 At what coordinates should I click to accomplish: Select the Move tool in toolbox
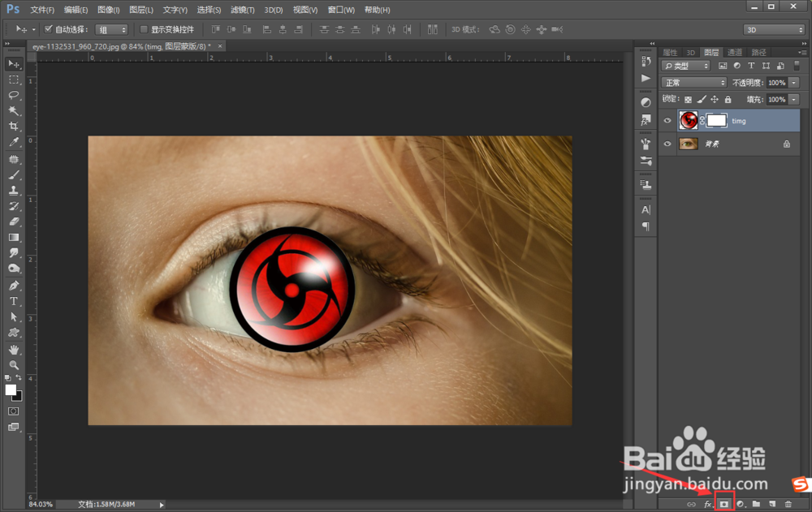click(14, 63)
